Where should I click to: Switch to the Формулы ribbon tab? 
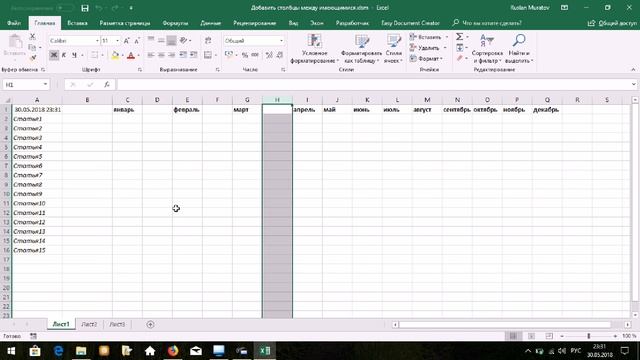(175, 23)
